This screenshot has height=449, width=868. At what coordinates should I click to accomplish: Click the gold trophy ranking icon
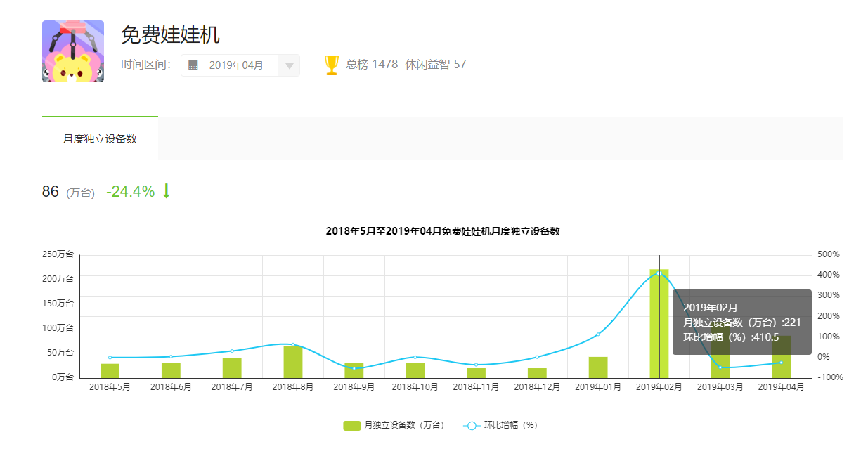[x=332, y=65]
